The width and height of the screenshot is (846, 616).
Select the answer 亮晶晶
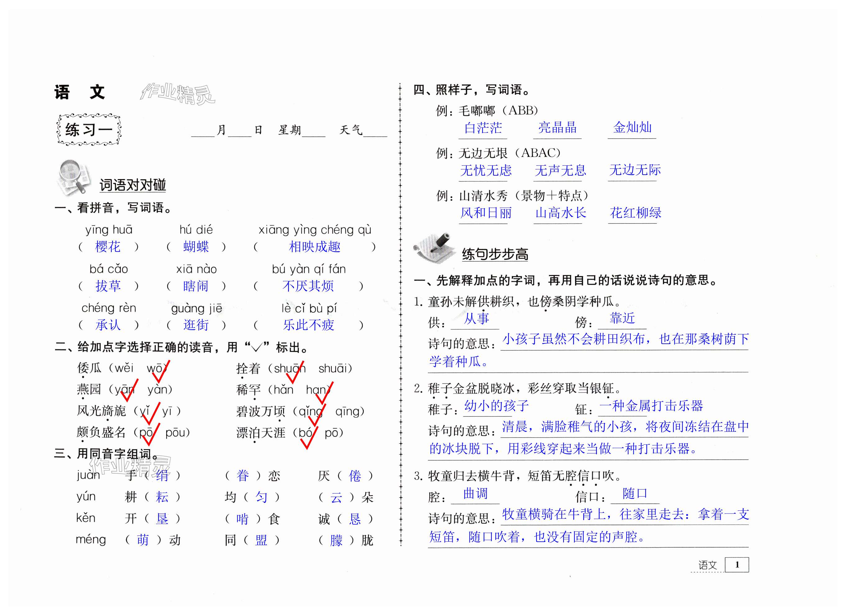point(557,127)
